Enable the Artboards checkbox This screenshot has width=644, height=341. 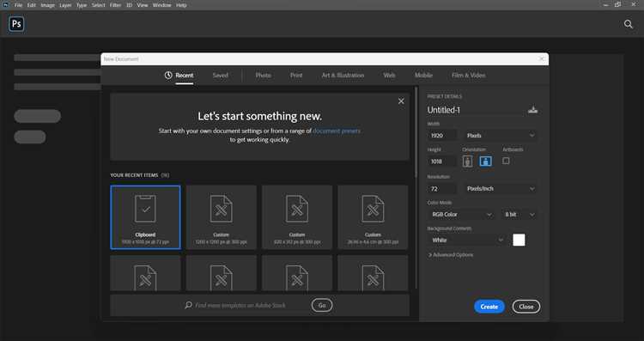click(506, 161)
